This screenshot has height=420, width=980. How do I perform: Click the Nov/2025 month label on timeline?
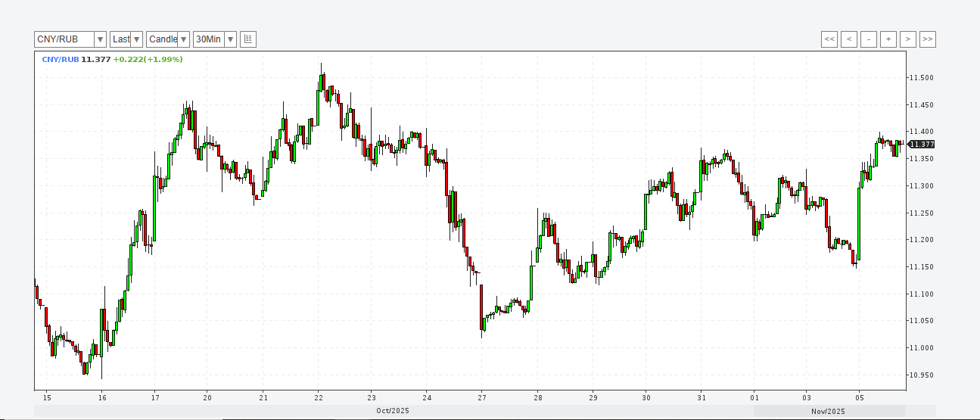[828, 411]
